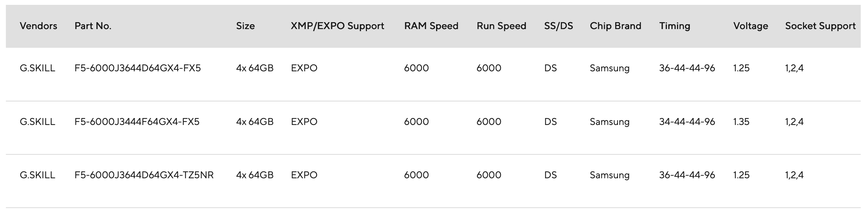Select part number F5-6000J3444F64GX4-FX5

137,122
